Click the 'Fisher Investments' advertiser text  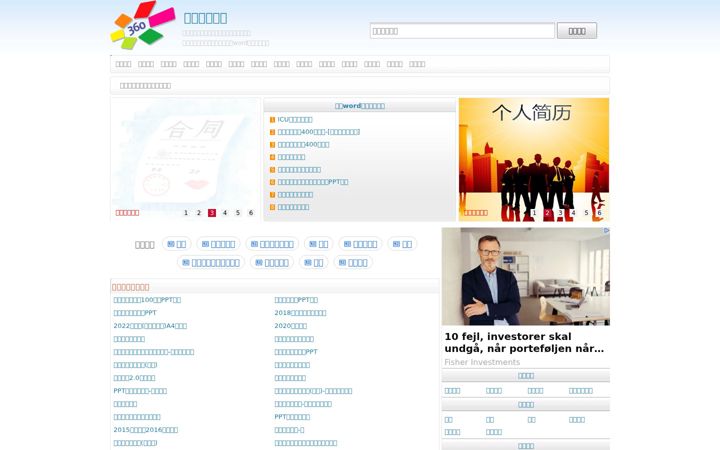coord(482,362)
